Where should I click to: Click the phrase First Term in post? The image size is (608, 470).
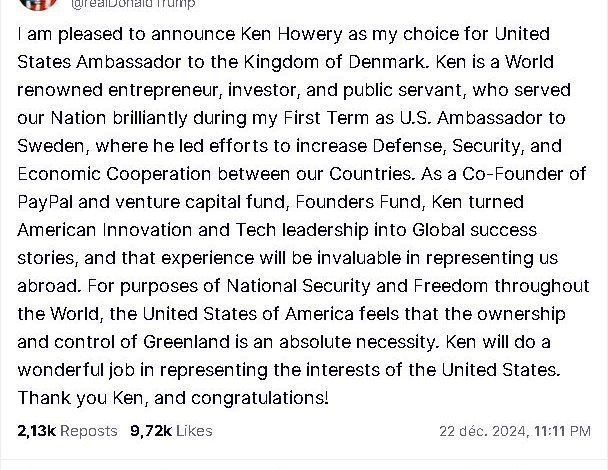[326, 118]
